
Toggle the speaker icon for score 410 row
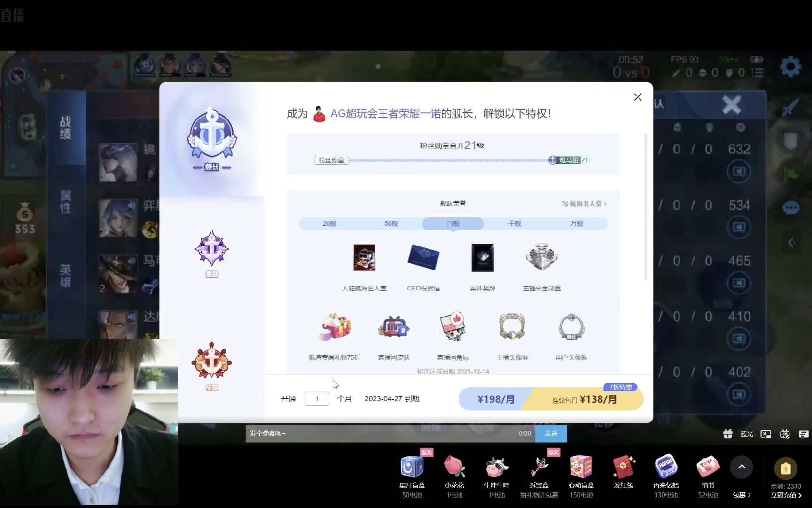(x=739, y=339)
